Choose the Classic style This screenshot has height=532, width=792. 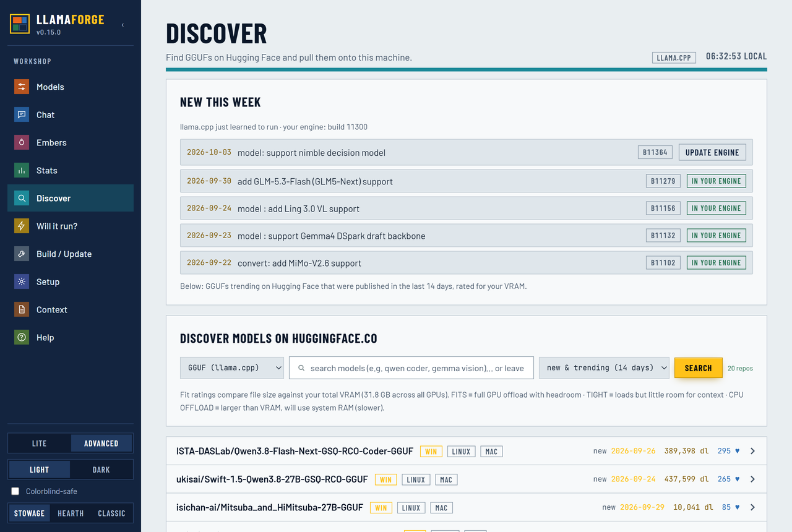point(111,513)
